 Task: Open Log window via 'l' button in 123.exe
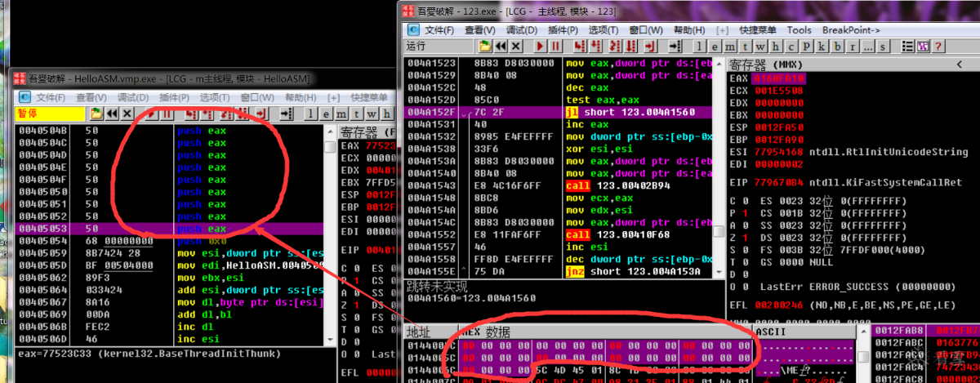pyautogui.click(x=698, y=46)
